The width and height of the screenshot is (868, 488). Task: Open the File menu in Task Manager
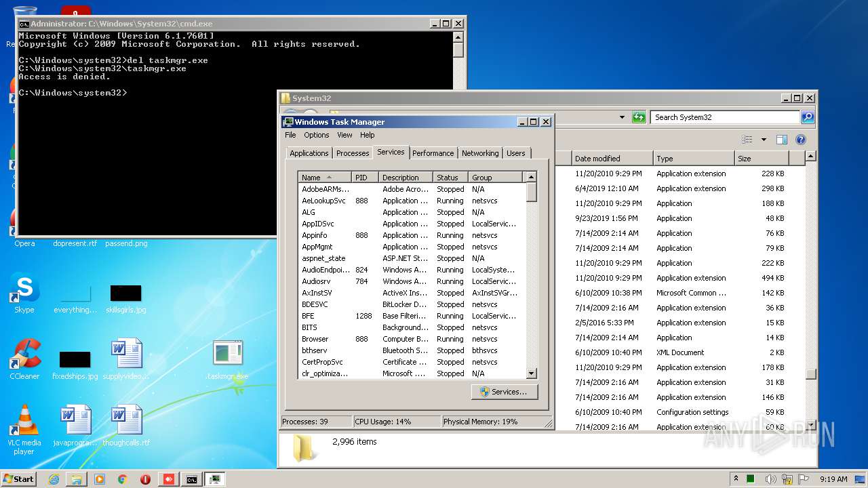[290, 135]
